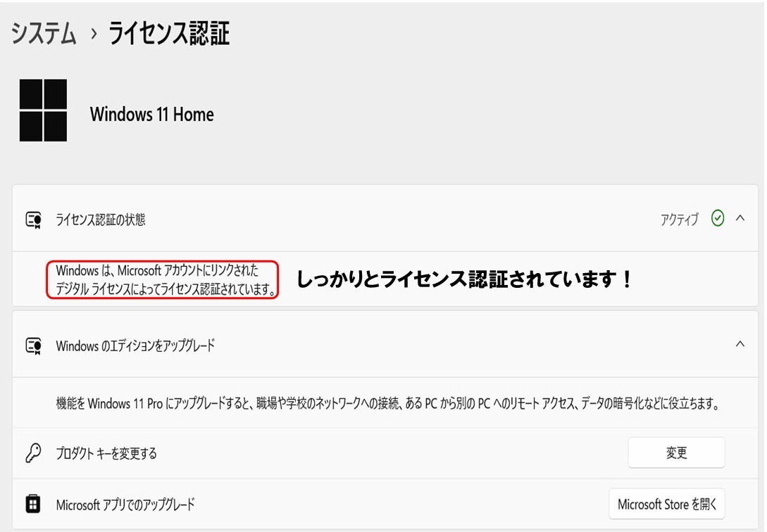Collapse the Windows edition upgrade section chevron

(740, 344)
